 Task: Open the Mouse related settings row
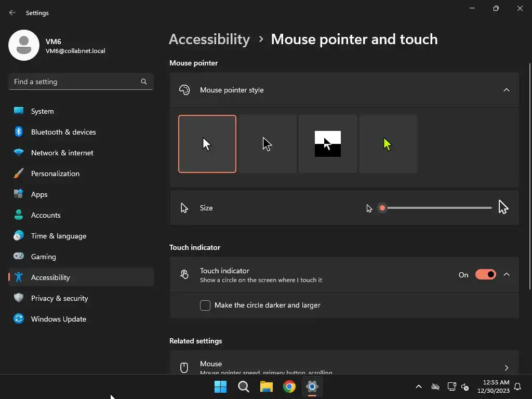[x=344, y=362]
